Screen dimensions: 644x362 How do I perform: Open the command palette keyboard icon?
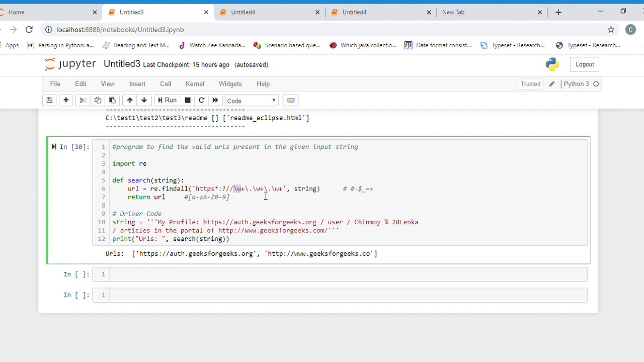coord(290,101)
